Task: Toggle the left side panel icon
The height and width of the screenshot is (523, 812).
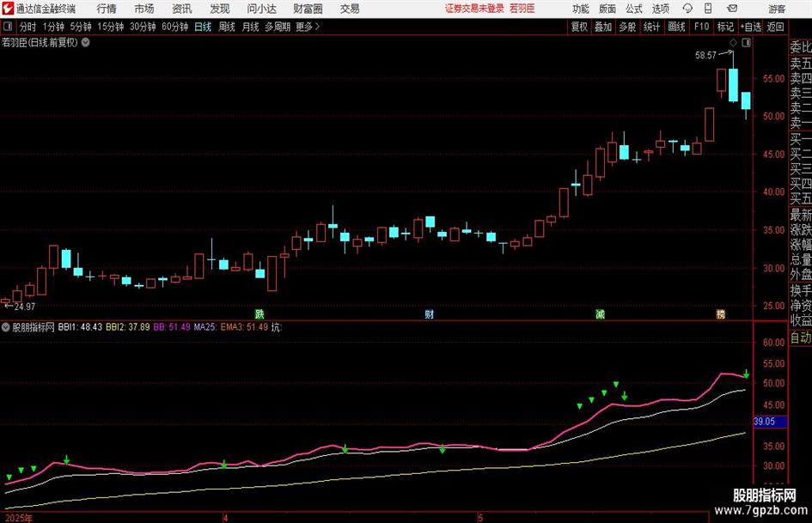Action: pos(8,27)
